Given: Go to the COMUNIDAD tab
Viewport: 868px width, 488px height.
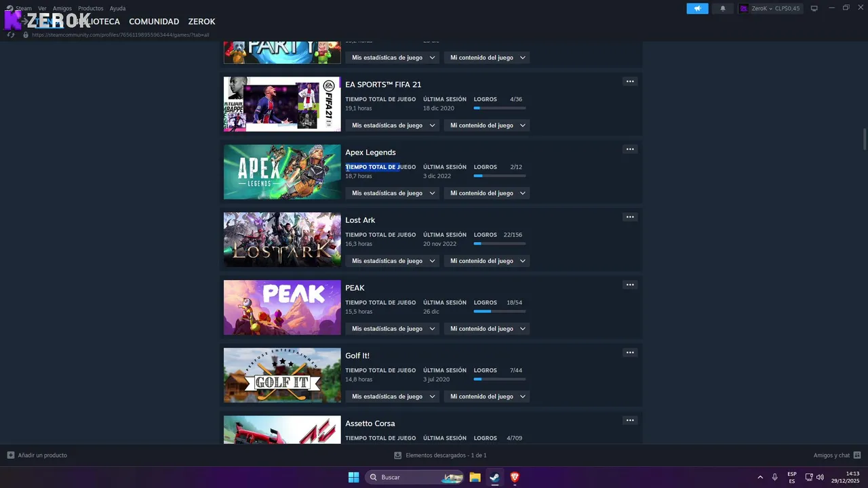Looking at the screenshot, I should coord(154,22).
